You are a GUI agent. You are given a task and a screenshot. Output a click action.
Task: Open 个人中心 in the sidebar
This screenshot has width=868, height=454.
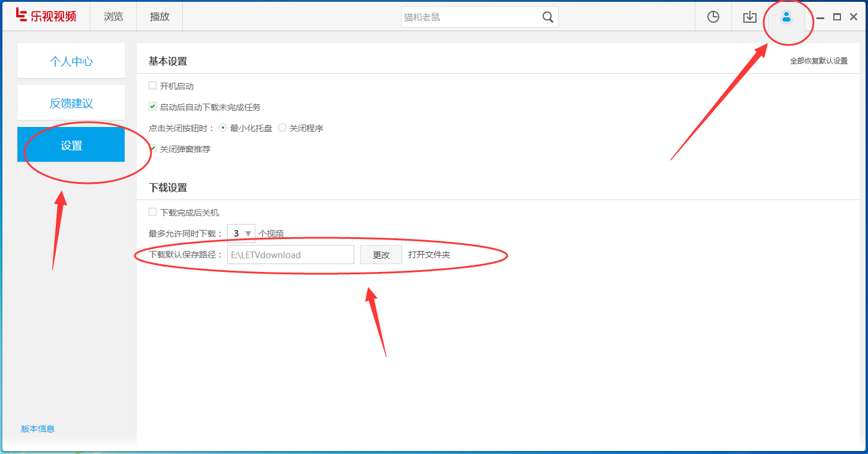tap(71, 60)
